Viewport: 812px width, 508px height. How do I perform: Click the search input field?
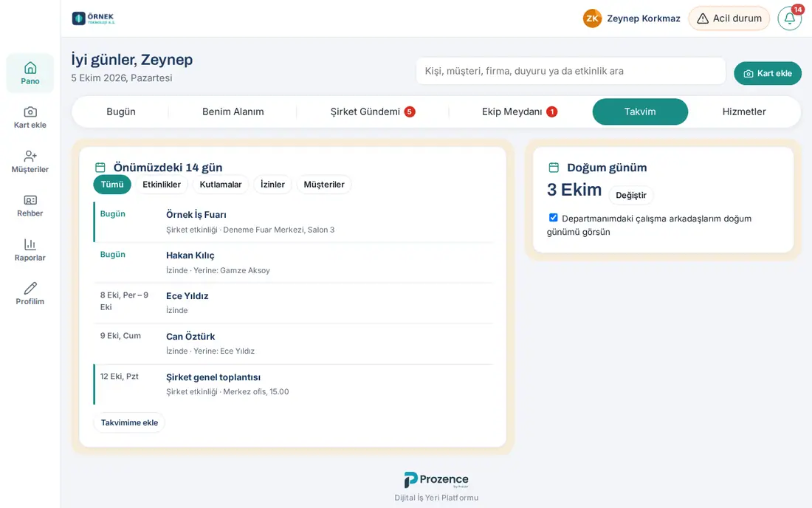coord(571,71)
